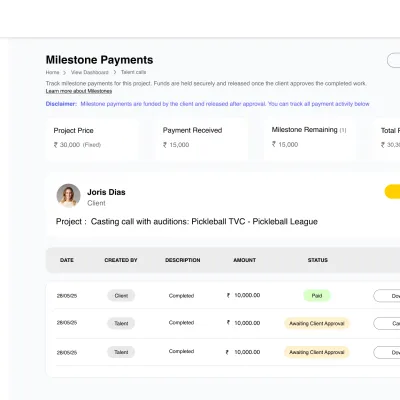Click the yellow button beside Joris Dias

(392, 192)
